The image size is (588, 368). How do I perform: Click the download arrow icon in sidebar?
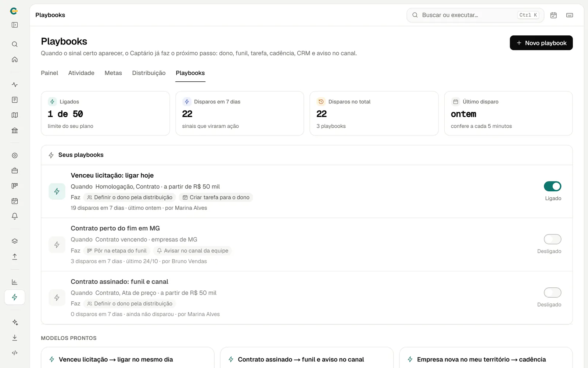[15, 337]
